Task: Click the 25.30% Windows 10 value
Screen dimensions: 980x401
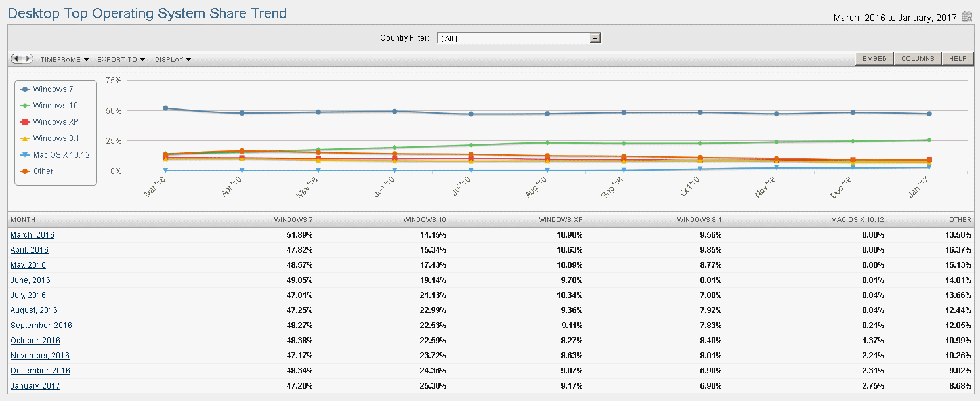Action: click(433, 386)
